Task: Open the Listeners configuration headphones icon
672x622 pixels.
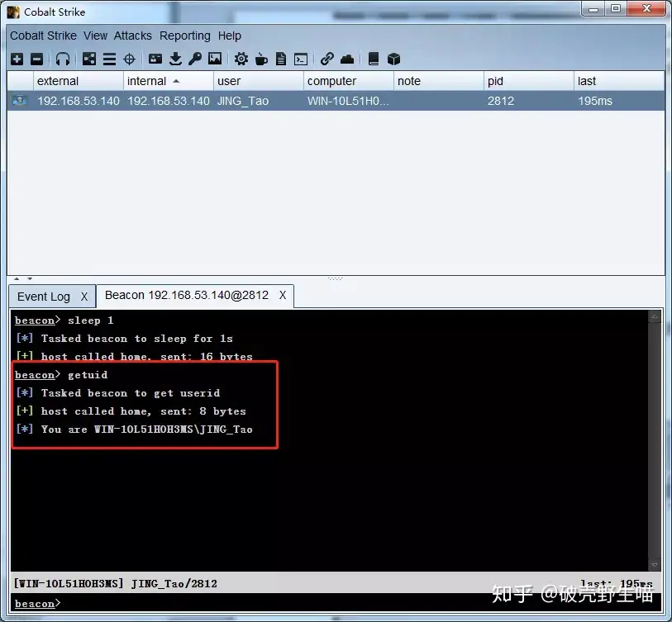Action: pyautogui.click(x=63, y=59)
